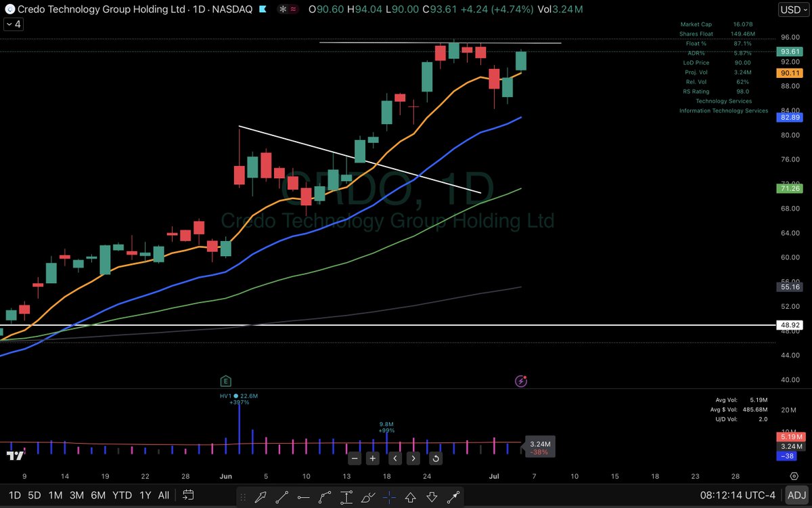
Task: Click the Rel. Vol 62% value
Action: point(742,82)
